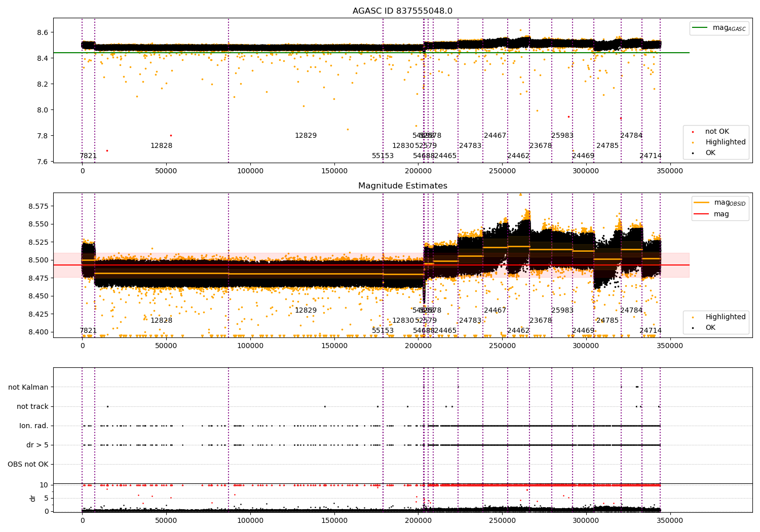Click obsid label 24462 in top plot
Image resolution: width=760 pixels, height=532 pixels.
click(518, 156)
